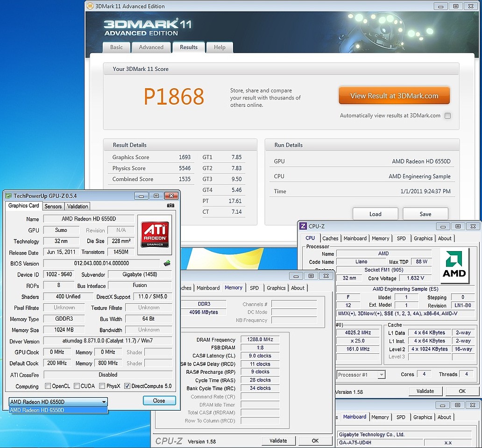Screen dimensions: 482x448
Task: Open the SPD tab in the CPU-Z Memory window
Action: click(x=254, y=288)
